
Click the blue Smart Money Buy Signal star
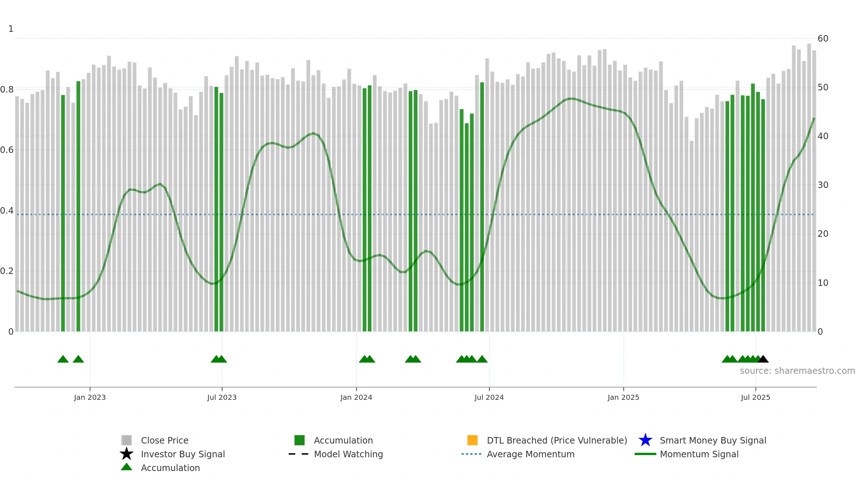pos(645,440)
